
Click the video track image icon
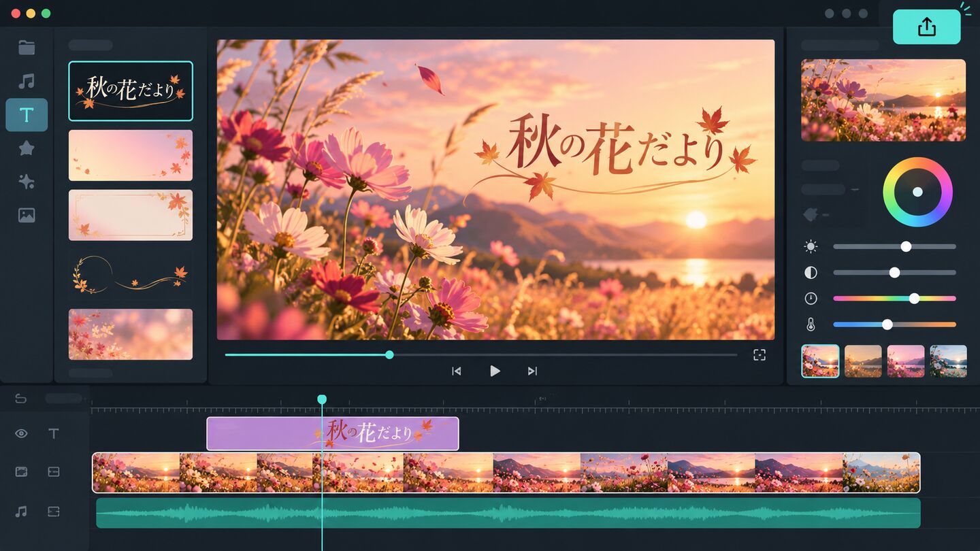21,472
